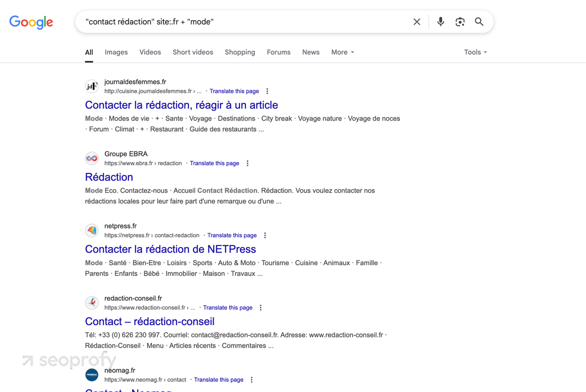
Task: Click the snippet starting 'Mode · Modes de vie'
Action: pos(243,124)
